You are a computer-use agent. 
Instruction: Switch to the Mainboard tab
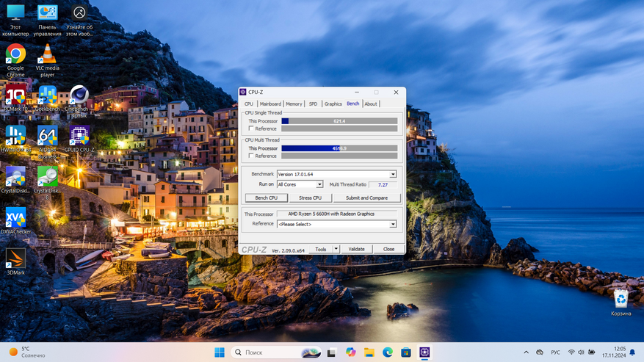[x=270, y=104]
